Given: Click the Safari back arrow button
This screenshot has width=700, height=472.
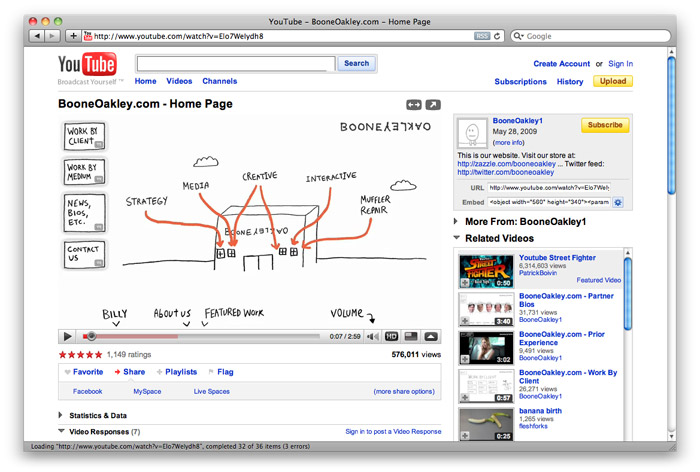Looking at the screenshot, I should [37, 36].
